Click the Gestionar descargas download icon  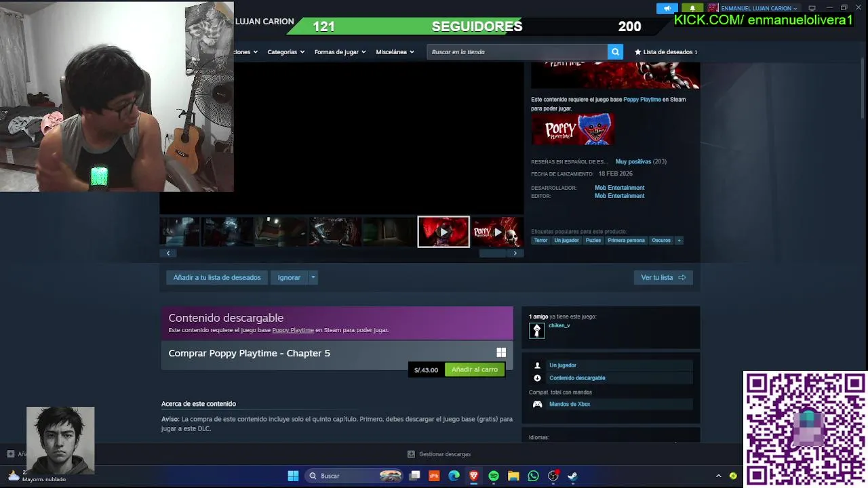[411, 454]
